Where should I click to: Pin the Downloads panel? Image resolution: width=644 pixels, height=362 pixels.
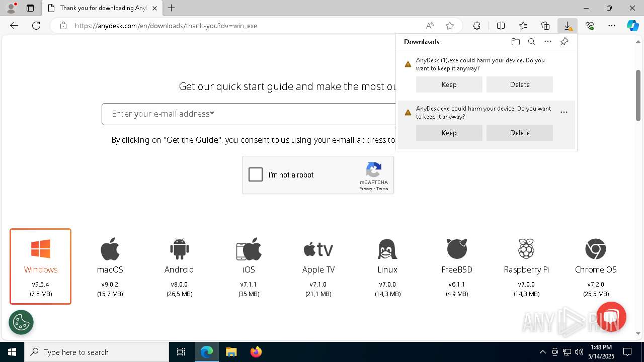point(564,42)
